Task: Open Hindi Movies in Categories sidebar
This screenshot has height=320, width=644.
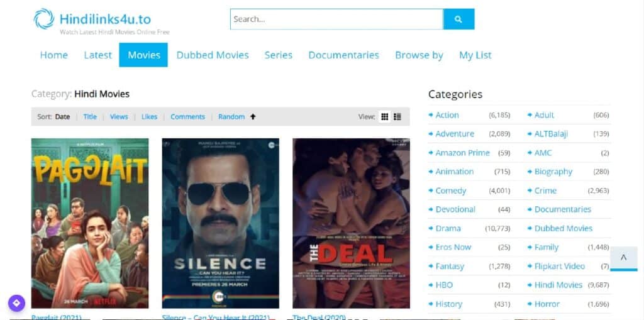Action: (558, 285)
